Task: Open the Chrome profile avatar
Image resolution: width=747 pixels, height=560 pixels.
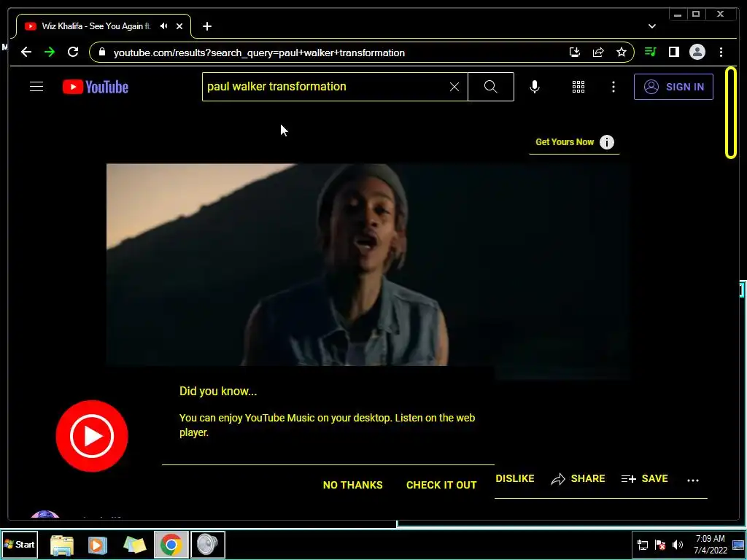Action: pos(697,52)
